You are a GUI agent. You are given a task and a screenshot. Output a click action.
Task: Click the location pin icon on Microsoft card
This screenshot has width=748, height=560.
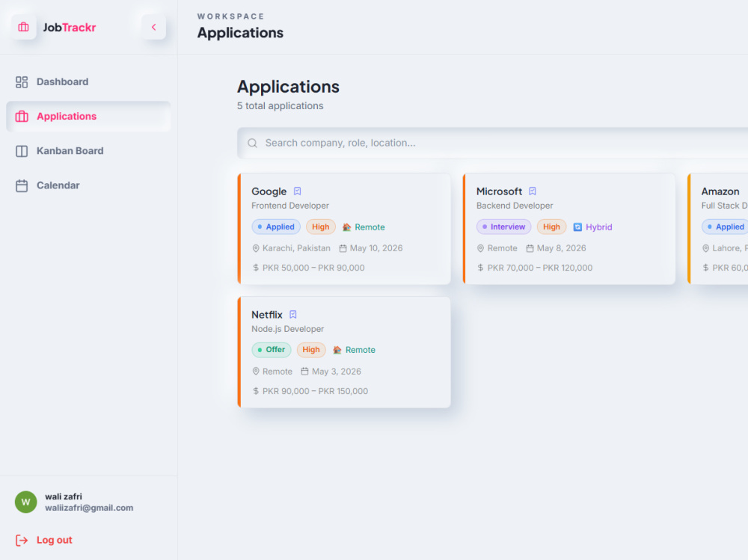tap(480, 248)
